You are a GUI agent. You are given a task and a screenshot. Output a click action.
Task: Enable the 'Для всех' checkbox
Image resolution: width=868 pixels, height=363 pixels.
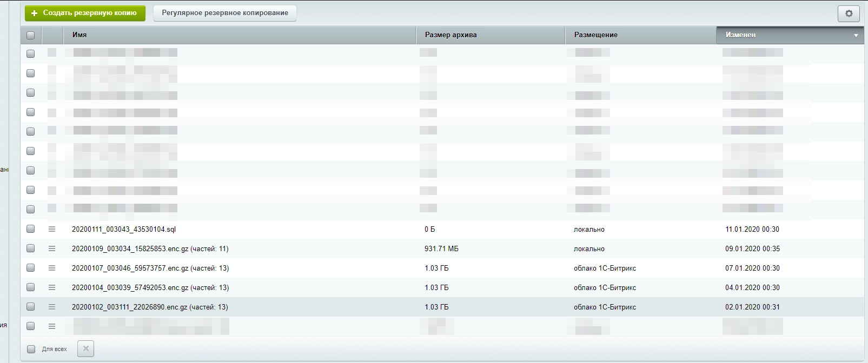pos(31,349)
